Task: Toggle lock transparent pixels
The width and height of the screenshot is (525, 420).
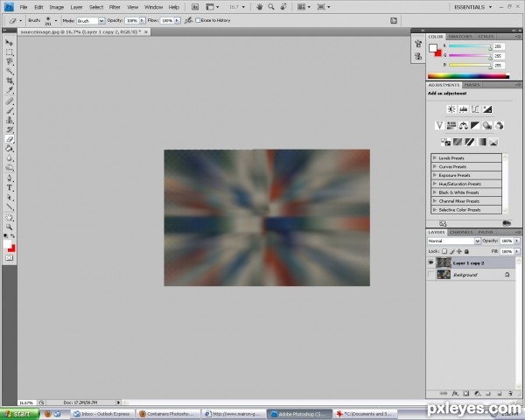Action: click(444, 251)
